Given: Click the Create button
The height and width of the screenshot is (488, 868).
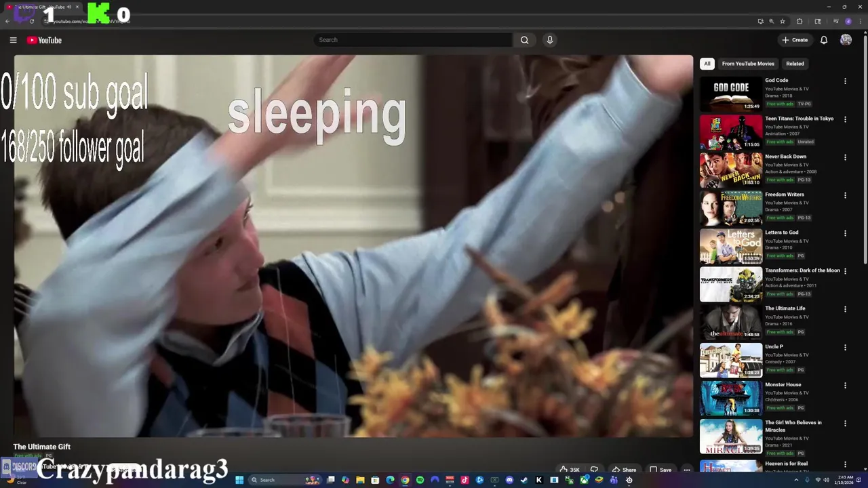Looking at the screenshot, I should tap(795, 40).
